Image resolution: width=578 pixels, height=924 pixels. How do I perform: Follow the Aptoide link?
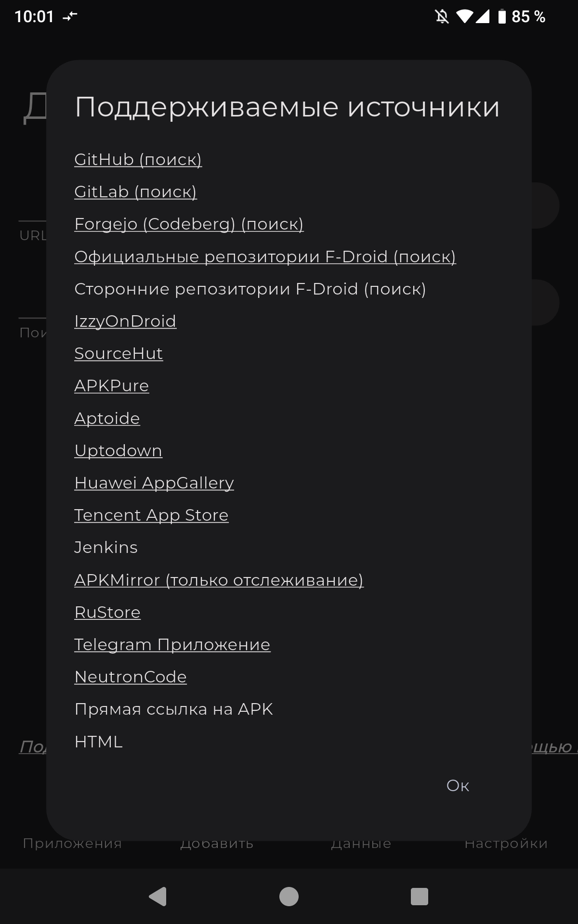[107, 418]
